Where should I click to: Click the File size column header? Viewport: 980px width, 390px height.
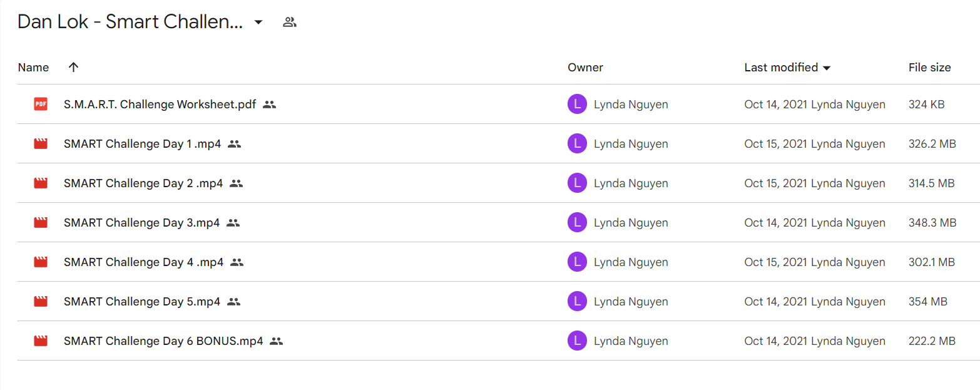(x=929, y=68)
